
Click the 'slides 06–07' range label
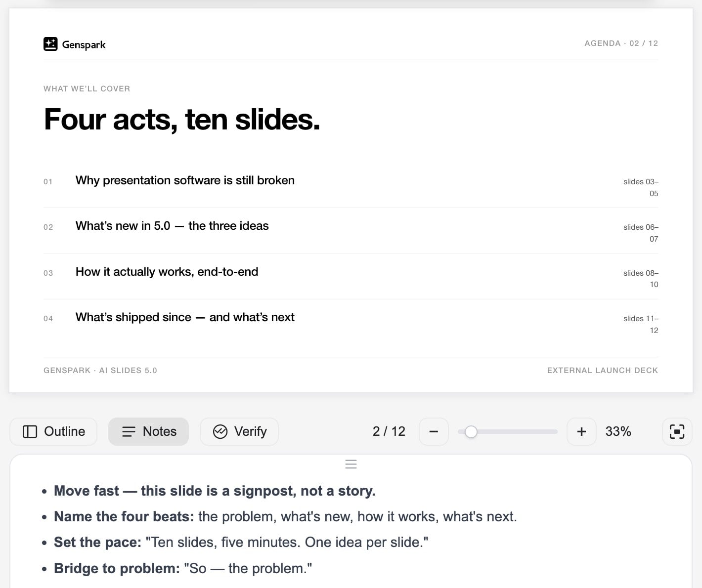tap(641, 233)
